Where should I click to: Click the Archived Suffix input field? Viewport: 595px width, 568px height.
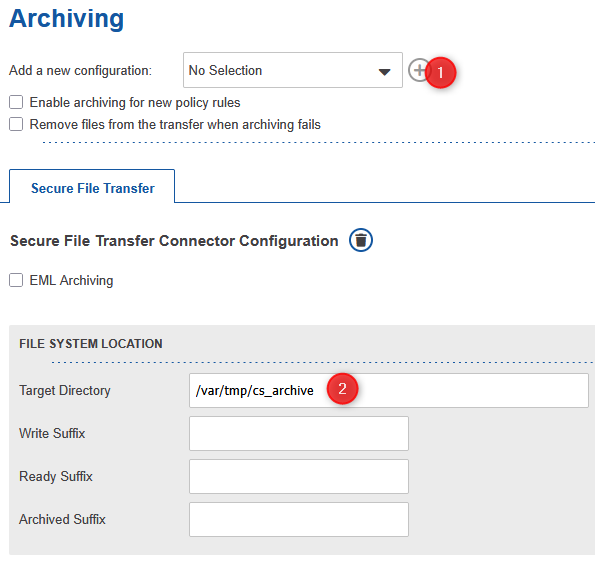(299, 519)
